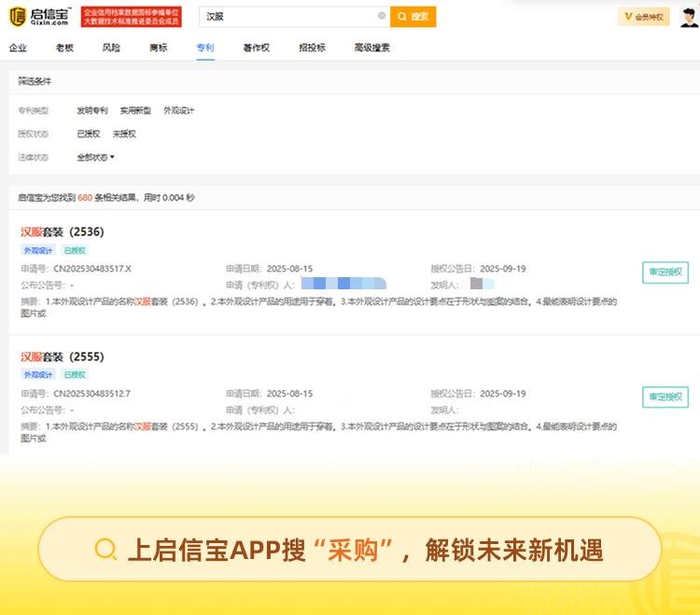Open the 汉服套装 (2536) patent result
Viewport: 700px width, 615px height.
point(62,231)
